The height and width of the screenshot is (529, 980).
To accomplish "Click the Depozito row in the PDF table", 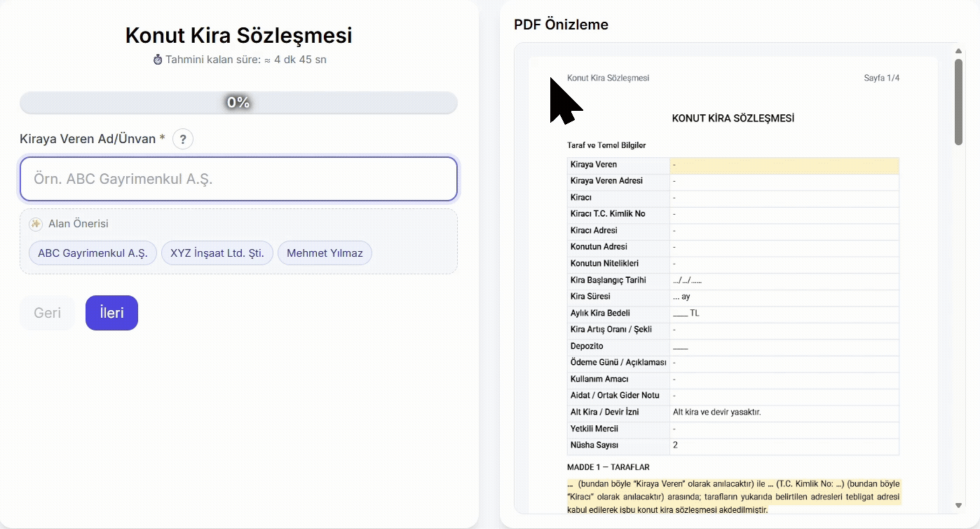I will click(x=733, y=346).
